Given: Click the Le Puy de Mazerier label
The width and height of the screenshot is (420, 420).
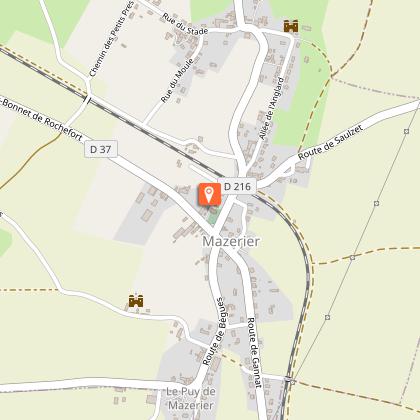Looking at the screenshot, I should point(191,398).
